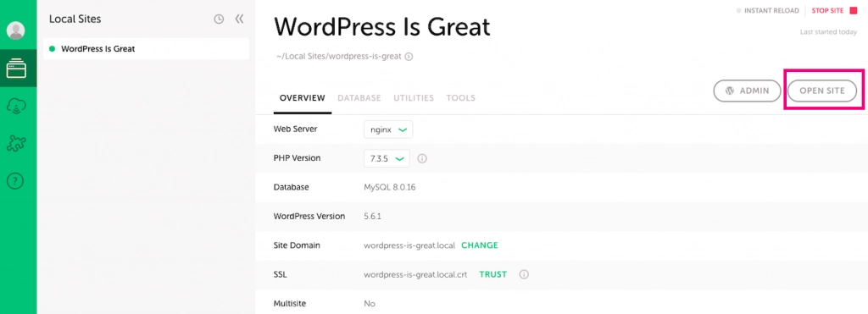Click Change next to Site Domain
868x314 pixels.
click(480, 245)
